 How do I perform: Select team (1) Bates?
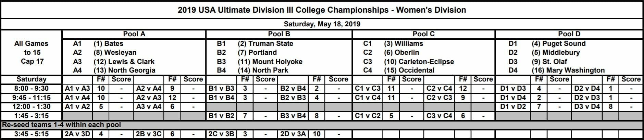pyautogui.click(x=108, y=44)
